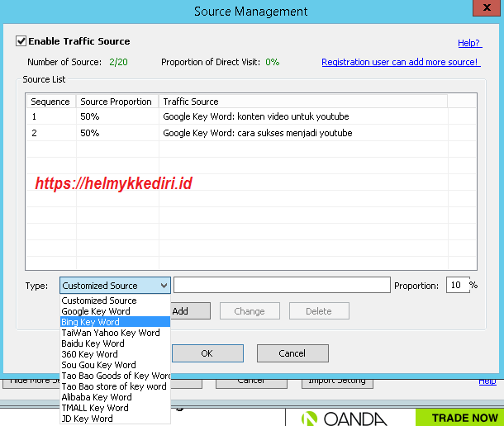Choose TMALL Key Word option
504x426 pixels.
[x=115, y=408]
